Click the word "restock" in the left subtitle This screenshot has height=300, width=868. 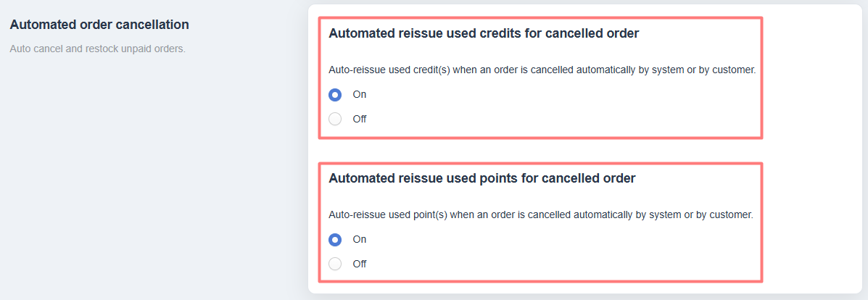point(101,49)
